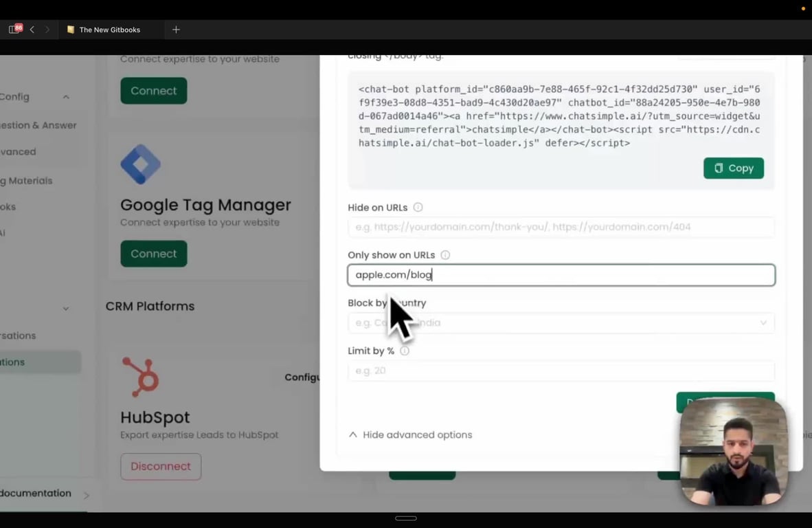Image resolution: width=812 pixels, height=528 pixels.
Task: Click the browser sidebar icon with badge
Action: [x=15, y=29]
